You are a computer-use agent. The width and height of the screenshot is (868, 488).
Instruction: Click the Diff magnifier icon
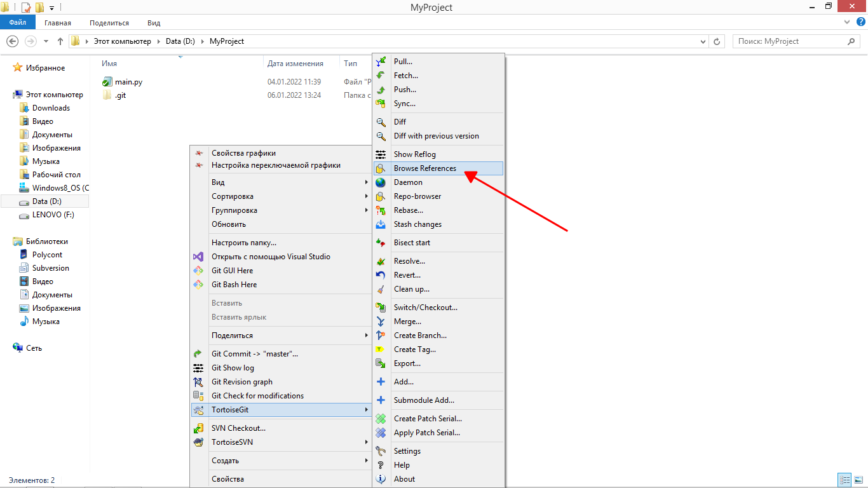click(381, 122)
